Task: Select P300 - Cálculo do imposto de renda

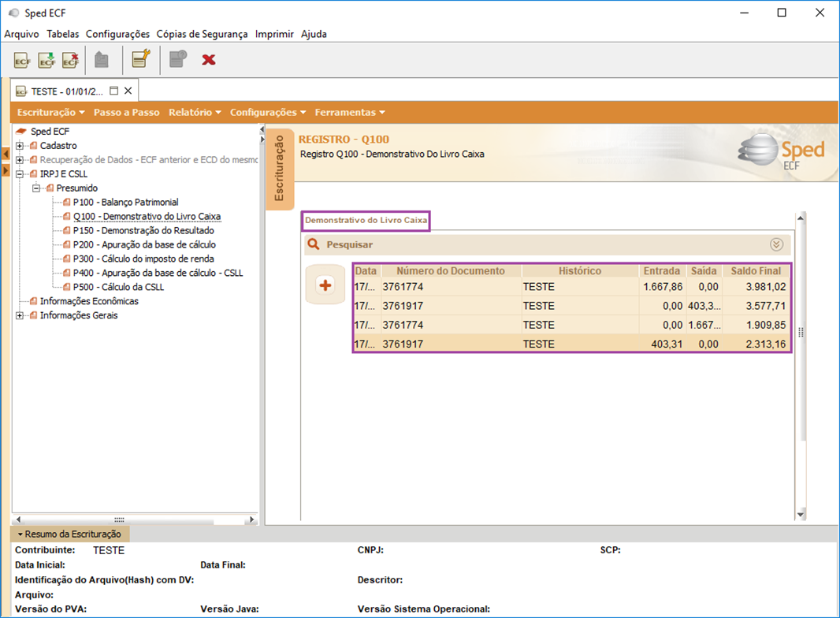Action: (x=143, y=259)
